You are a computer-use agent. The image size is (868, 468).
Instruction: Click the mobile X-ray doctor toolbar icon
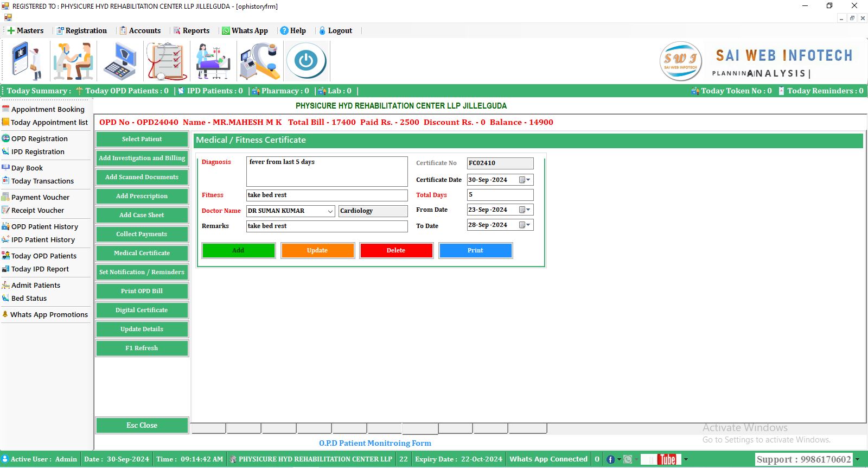click(x=27, y=61)
